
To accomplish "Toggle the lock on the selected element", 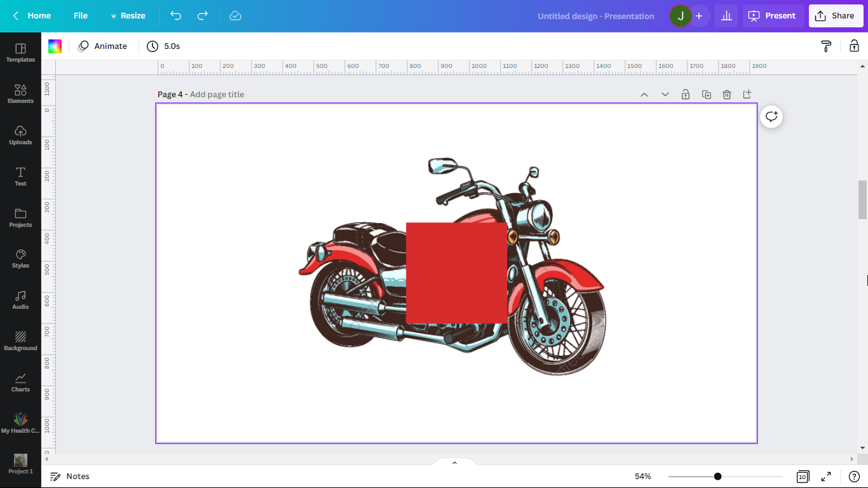I will (x=854, y=46).
